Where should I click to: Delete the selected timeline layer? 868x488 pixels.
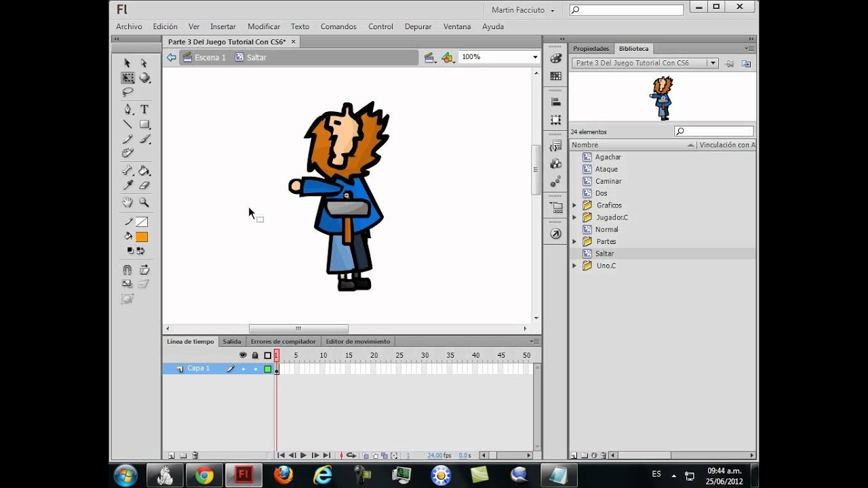195,455
